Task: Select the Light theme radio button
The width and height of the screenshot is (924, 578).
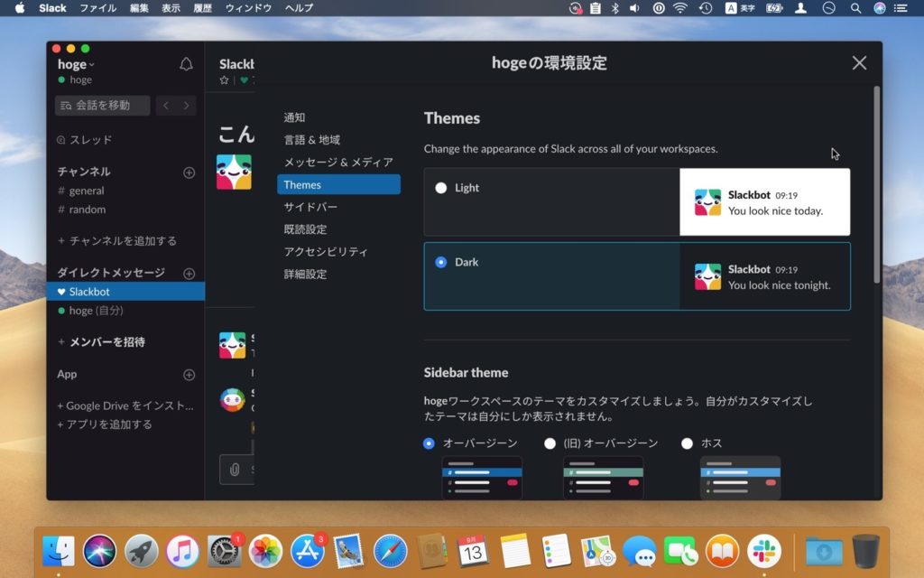Action: [x=440, y=188]
